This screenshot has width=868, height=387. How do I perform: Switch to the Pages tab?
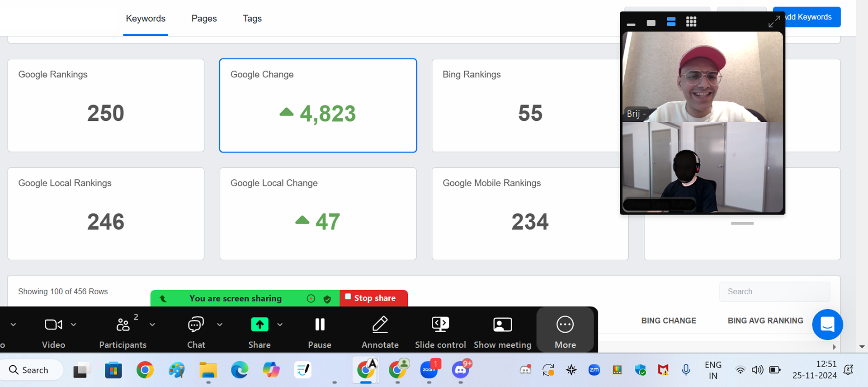[204, 19]
